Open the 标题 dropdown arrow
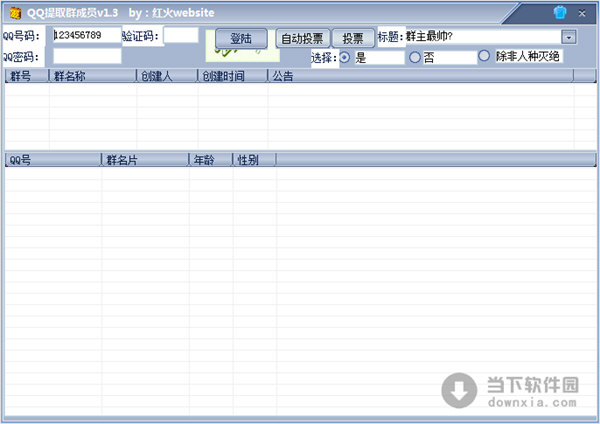Viewport: 600px width, 424px height. coord(569,37)
